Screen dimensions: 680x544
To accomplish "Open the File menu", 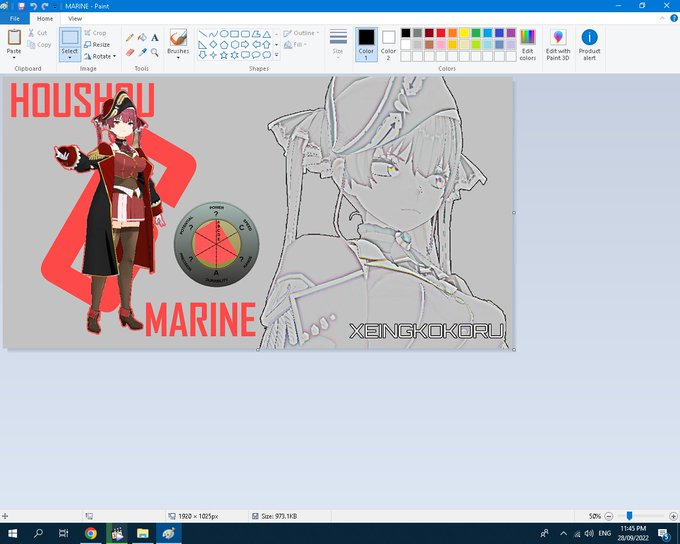I will pyautogui.click(x=15, y=19).
